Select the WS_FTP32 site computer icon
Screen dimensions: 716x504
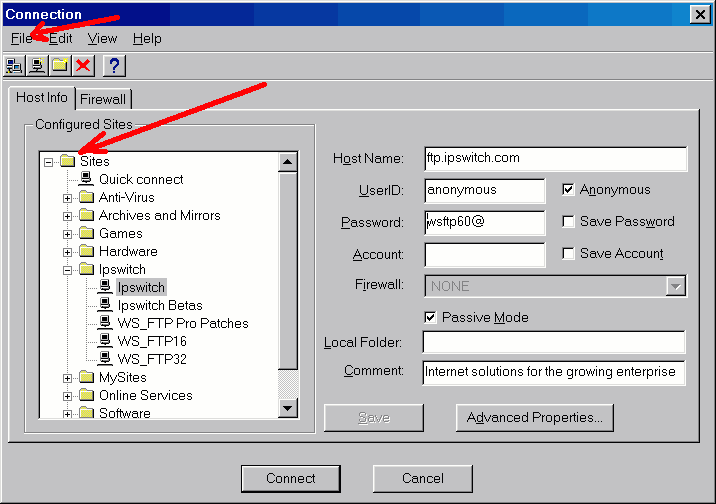[x=105, y=359]
